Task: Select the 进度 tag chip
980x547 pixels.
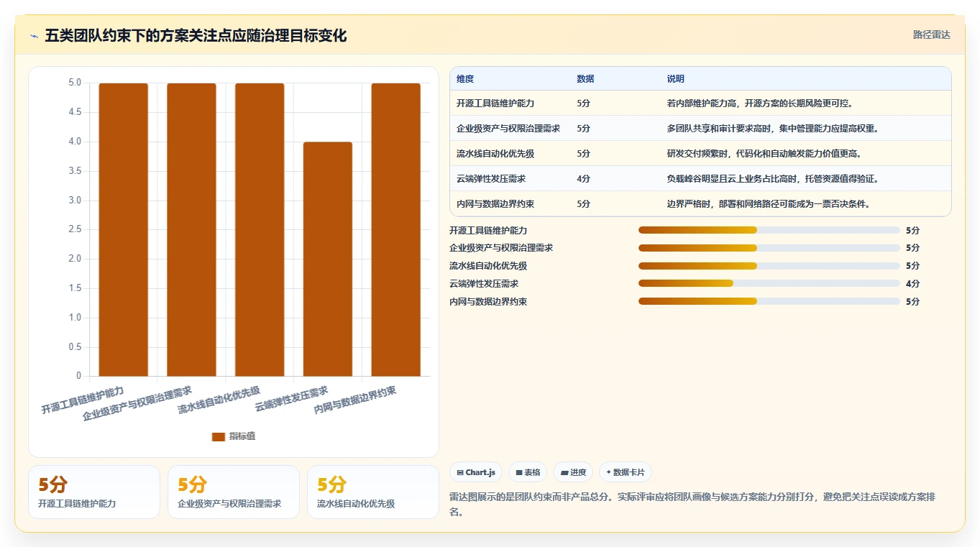Action: click(574, 472)
